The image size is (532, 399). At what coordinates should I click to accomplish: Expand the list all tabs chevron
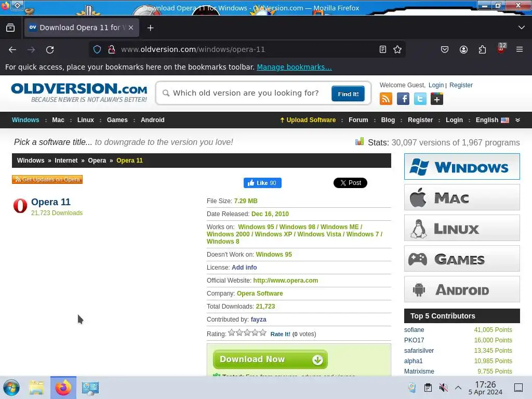point(522,28)
